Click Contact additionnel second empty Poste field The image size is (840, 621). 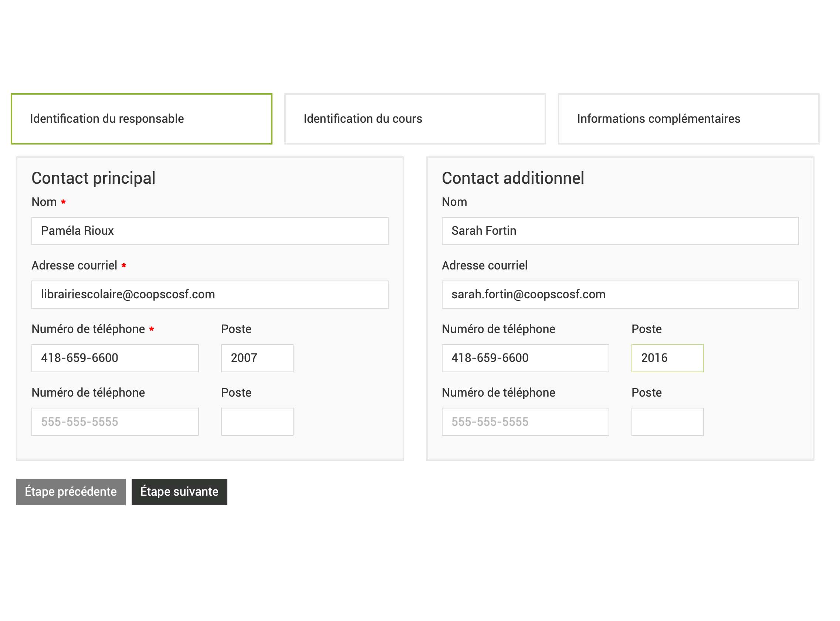click(x=667, y=422)
